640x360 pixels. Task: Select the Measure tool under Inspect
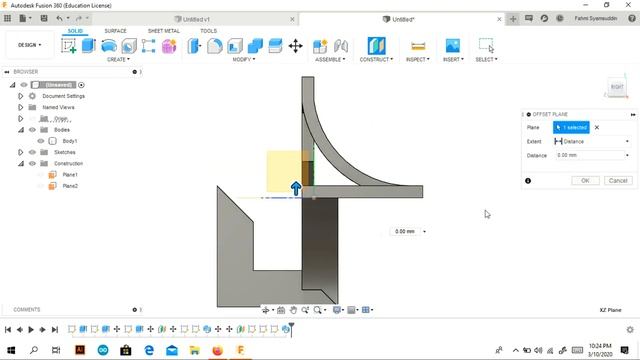pos(418,46)
